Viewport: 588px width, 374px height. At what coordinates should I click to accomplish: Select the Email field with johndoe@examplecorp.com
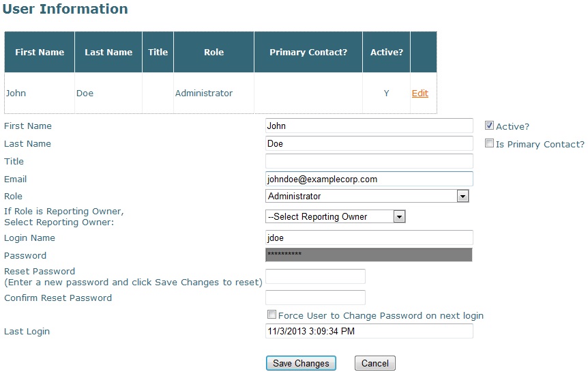368,179
